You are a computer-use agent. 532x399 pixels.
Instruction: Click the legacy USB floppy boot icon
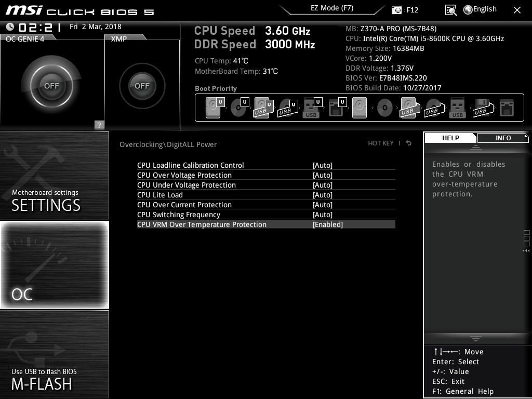[x=483, y=108]
